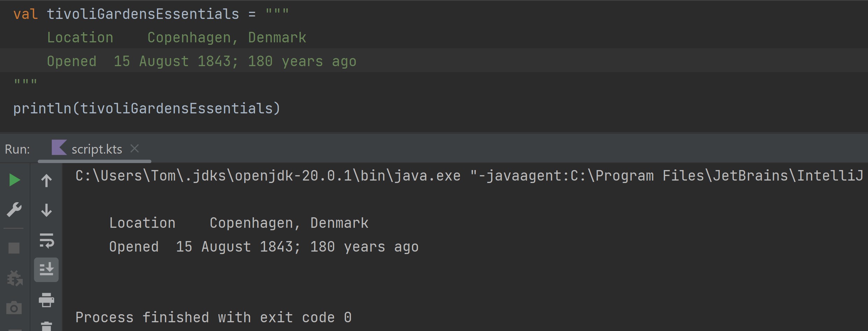The image size is (868, 331).
Task: Print the console output with the printer icon
Action: (x=46, y=300)
